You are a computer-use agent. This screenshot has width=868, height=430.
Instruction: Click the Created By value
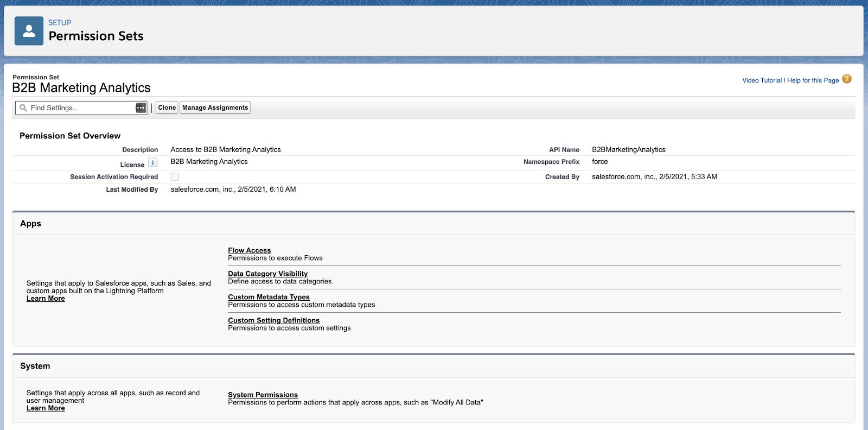(x=655, y=177)
